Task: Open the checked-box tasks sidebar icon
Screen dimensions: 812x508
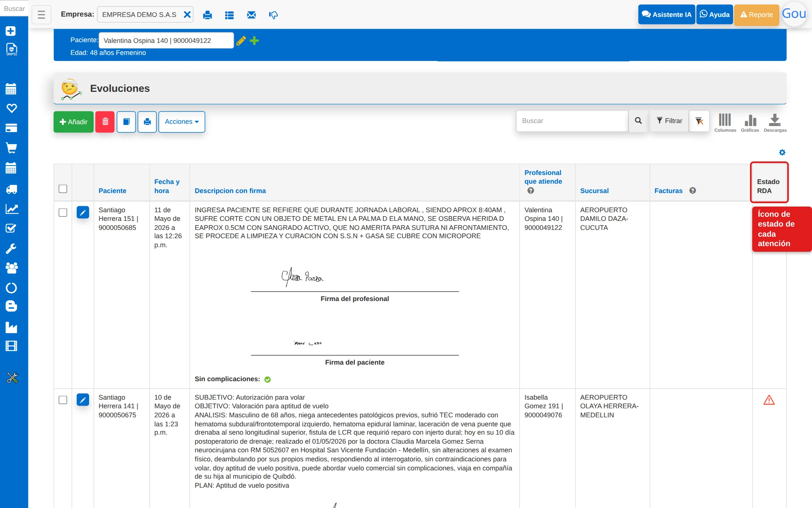Action: click(11, 228)
